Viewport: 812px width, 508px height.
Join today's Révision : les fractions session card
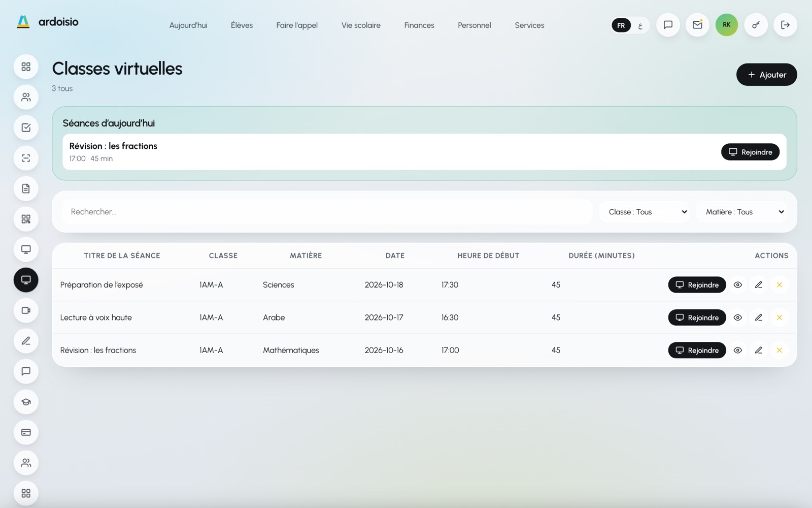tap(750, 152)
